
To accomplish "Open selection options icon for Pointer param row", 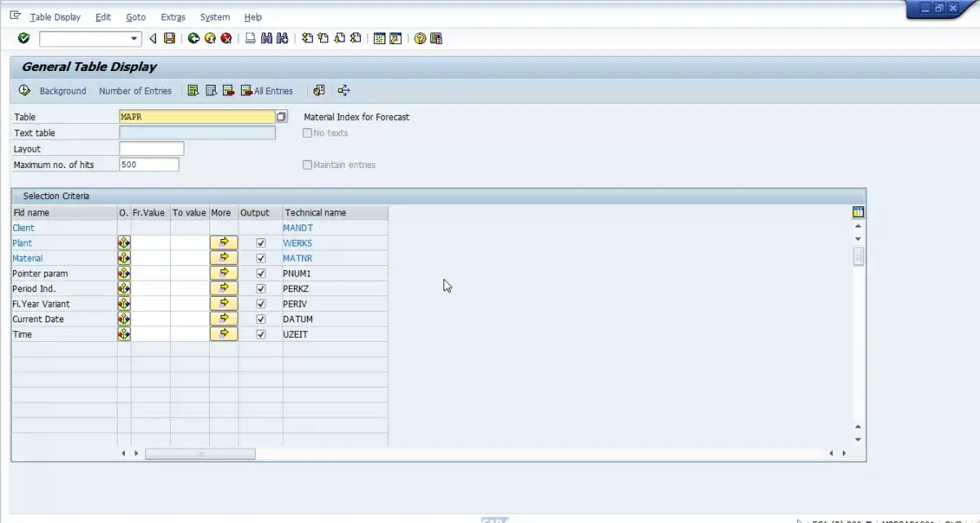I will [x=124, y=273].
